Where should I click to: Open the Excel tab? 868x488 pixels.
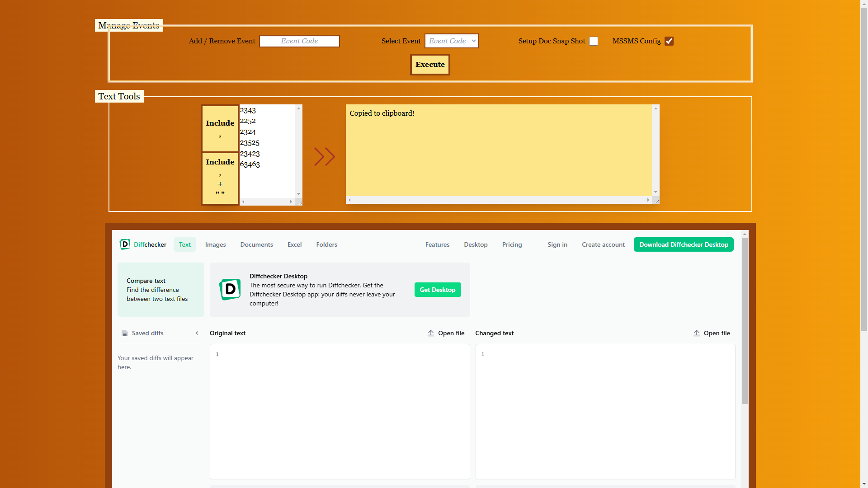pyautogui.click(x=294, y=244)
